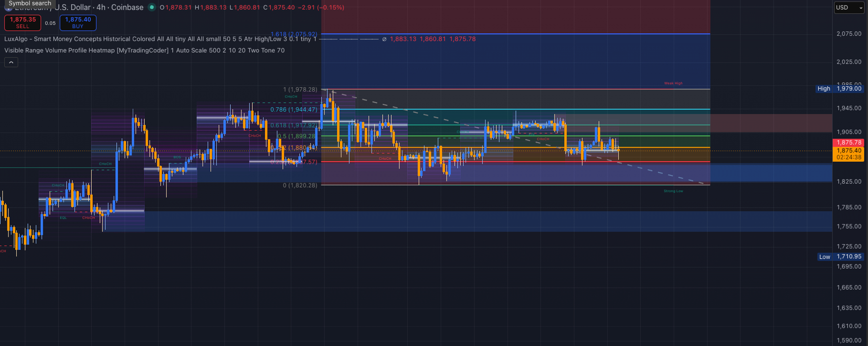This screenshot has height=346, width=868.
Task: Click the orange 1,875.40 last price tag
Action: pyautogui.click(x=849, y=150)
